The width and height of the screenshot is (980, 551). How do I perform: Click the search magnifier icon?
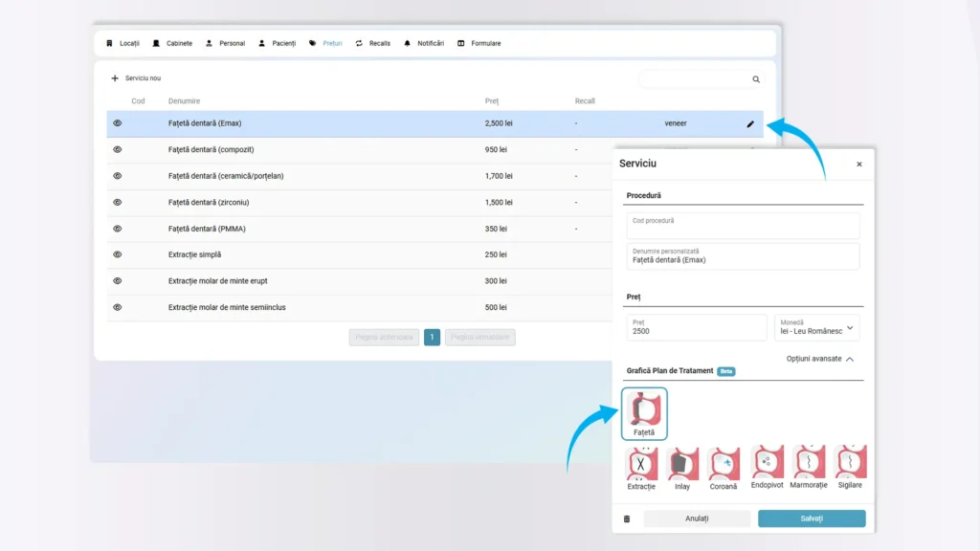point(756,80)
